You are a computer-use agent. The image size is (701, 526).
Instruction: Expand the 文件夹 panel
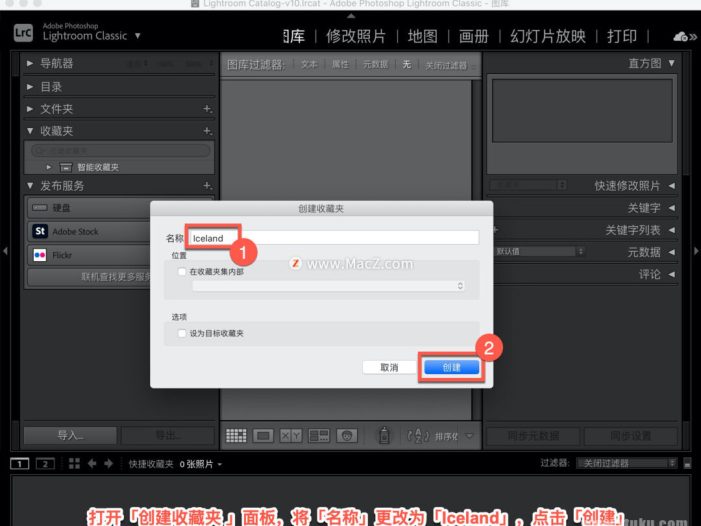(x=30, y=109)
